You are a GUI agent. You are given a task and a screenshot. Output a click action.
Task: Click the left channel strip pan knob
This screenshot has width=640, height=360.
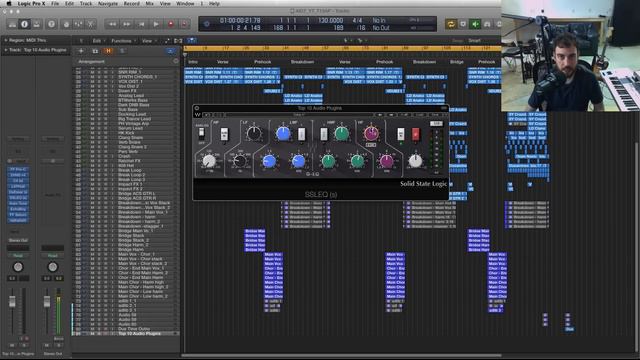tap(18, 267)
